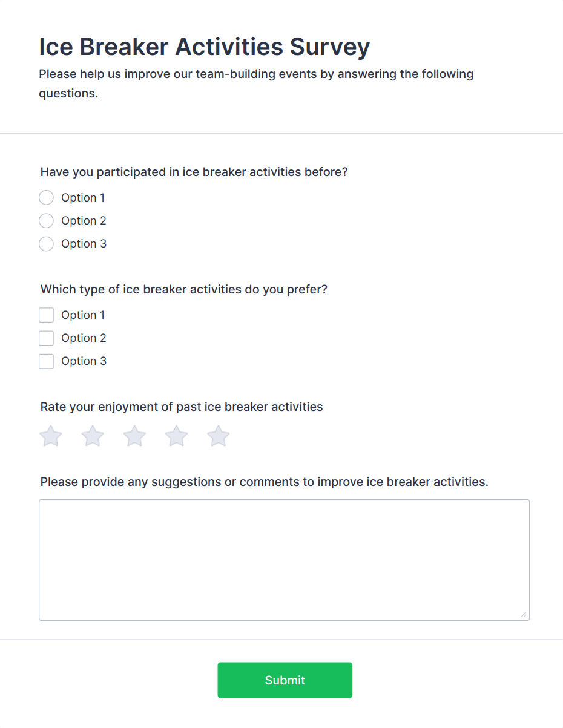
Task: Click the preferred activities question heading
Action: click(x=183, y=289)
